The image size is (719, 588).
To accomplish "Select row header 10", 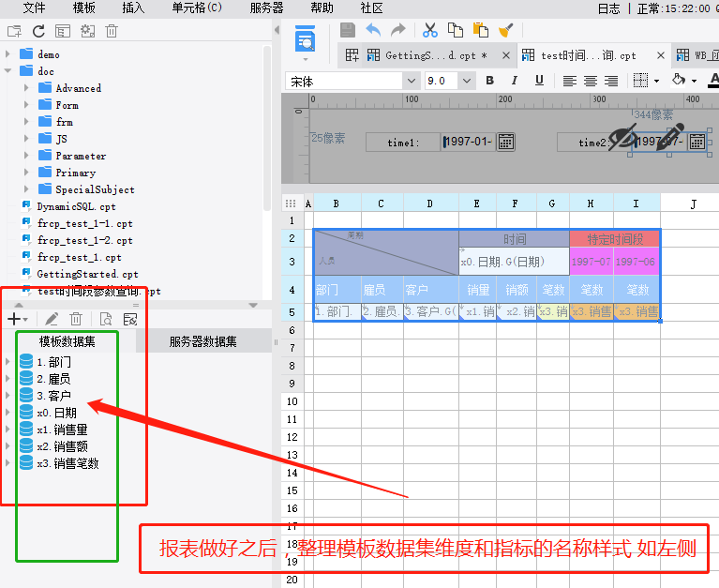I will 292,401.
